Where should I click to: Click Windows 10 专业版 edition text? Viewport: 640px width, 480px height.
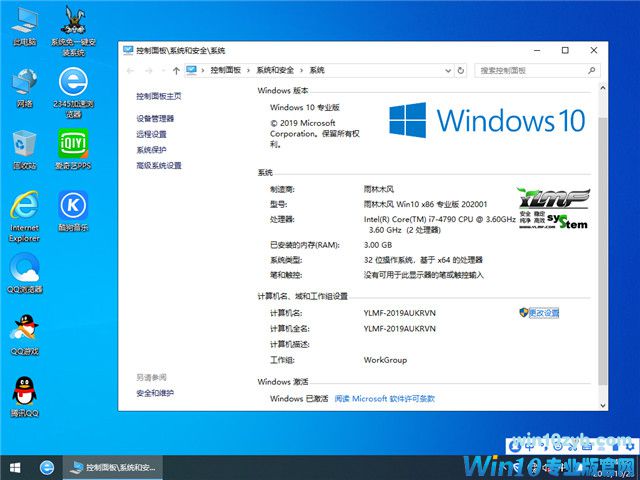pyautogui.click(x=305, y=107)
